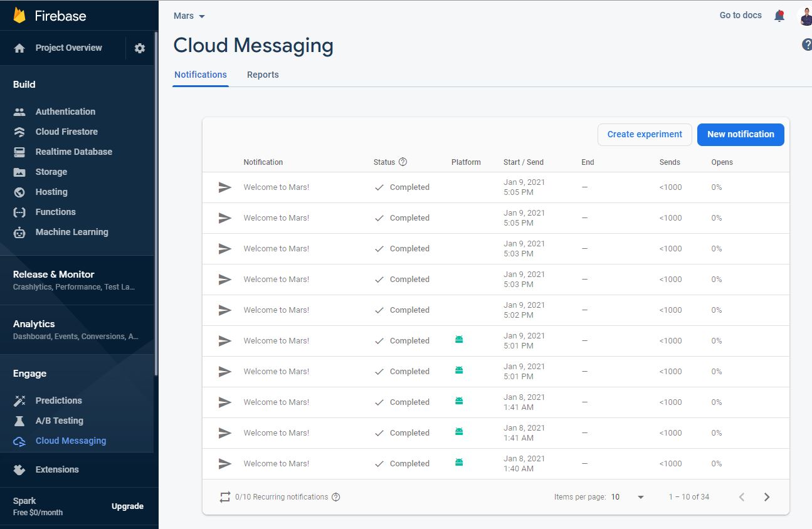Click the recurring notifications loop icon
Image resolution: width=812 pixels, height=529 pixels.
coord(225,497)
